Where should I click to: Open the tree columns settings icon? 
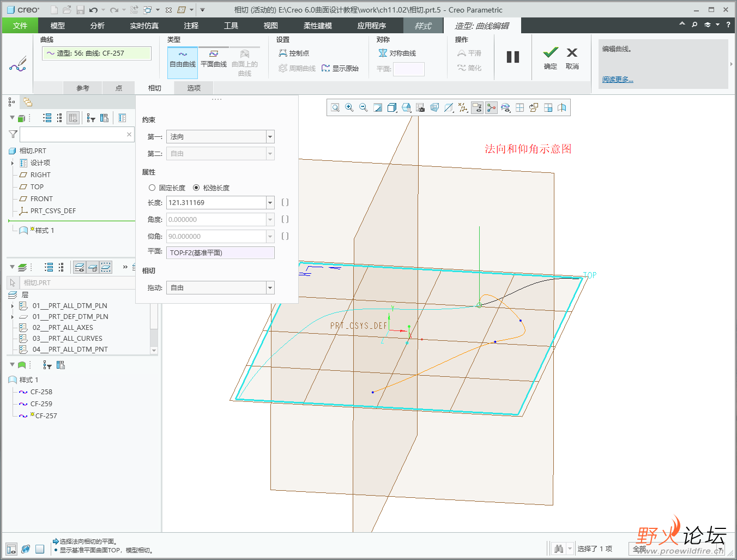tap(104, 118)
